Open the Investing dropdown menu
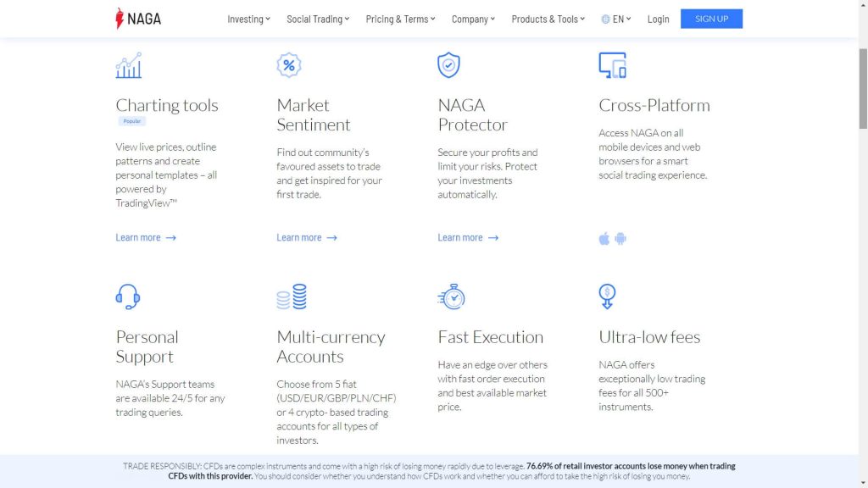Image resolution: width=868 pixels, height=488 pixels. pos(248,18)
